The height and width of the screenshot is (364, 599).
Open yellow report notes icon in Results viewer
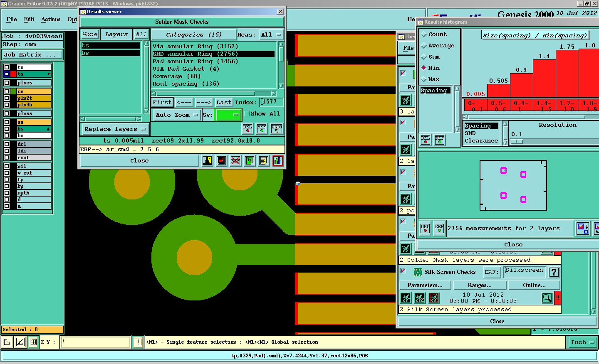(264, 161)
